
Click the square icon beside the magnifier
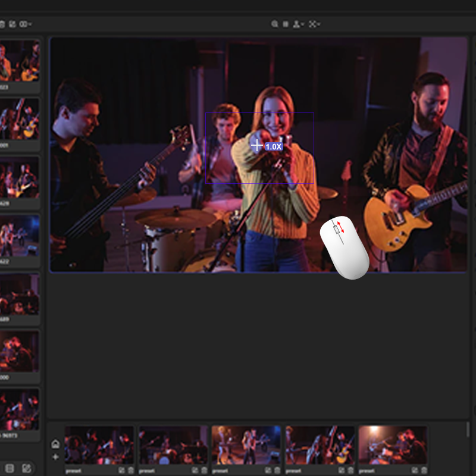point(286,24)
